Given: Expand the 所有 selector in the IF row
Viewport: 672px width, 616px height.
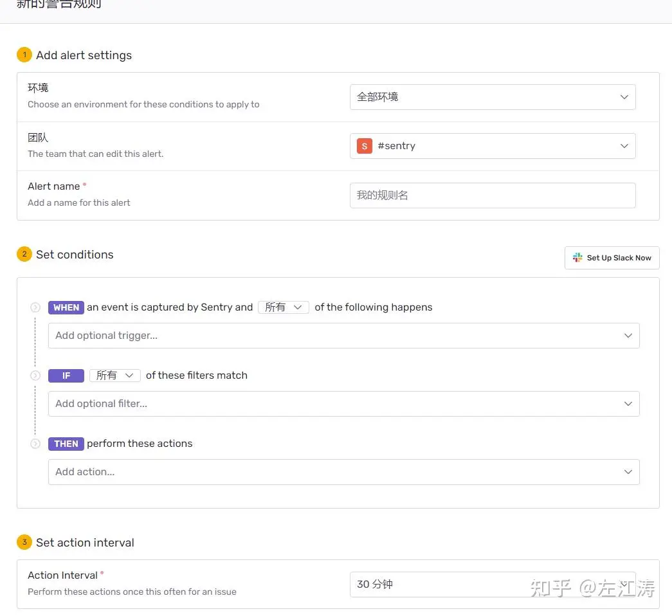Looking at the screenshot, I should (114, 376).
